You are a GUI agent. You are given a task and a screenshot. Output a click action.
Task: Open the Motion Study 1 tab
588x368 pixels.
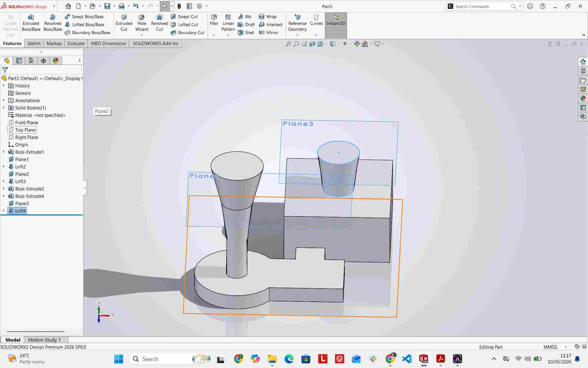pos(44,340)
